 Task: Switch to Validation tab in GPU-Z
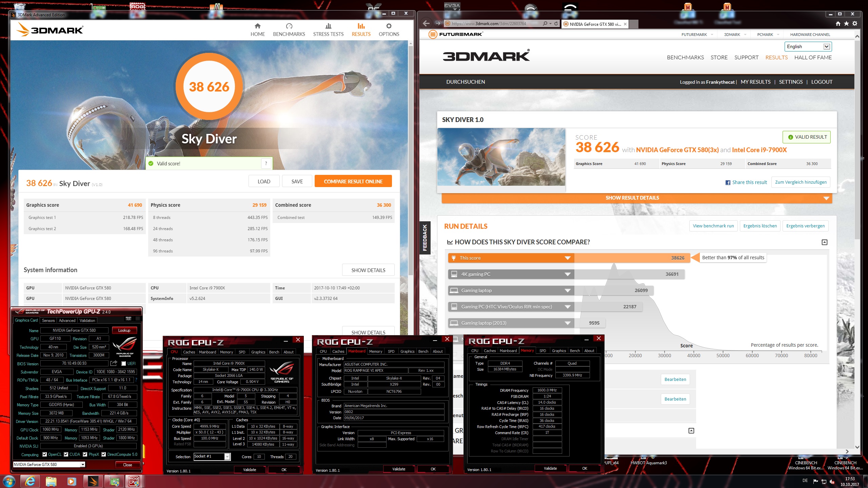(87, 320)
